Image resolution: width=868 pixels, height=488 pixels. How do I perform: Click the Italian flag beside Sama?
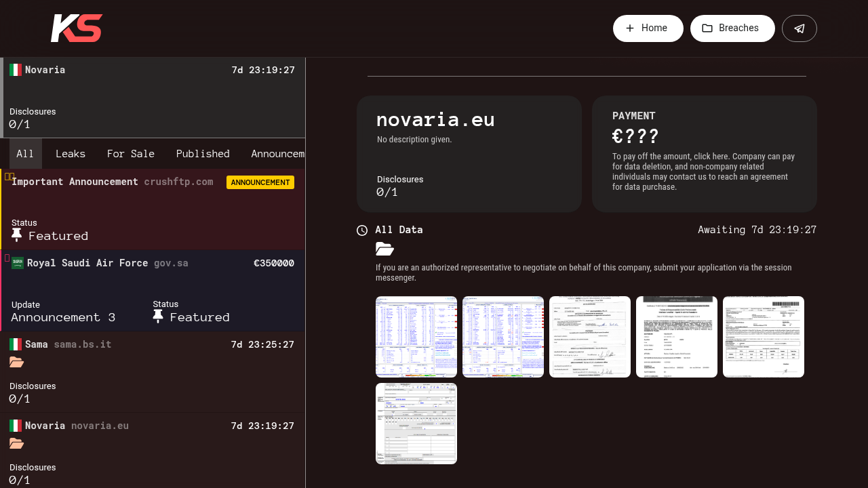(16, 344)
